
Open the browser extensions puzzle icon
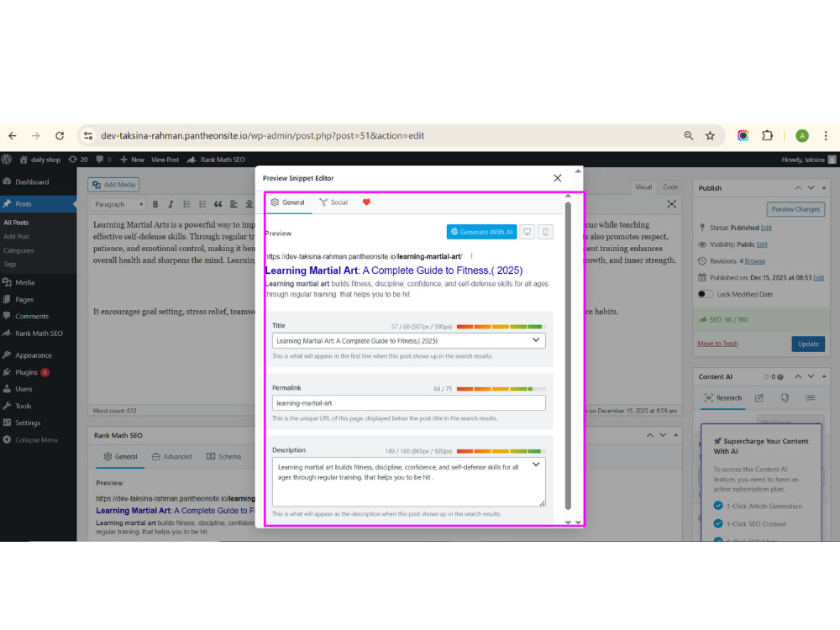pyautogui.click(x=767, y=135)
